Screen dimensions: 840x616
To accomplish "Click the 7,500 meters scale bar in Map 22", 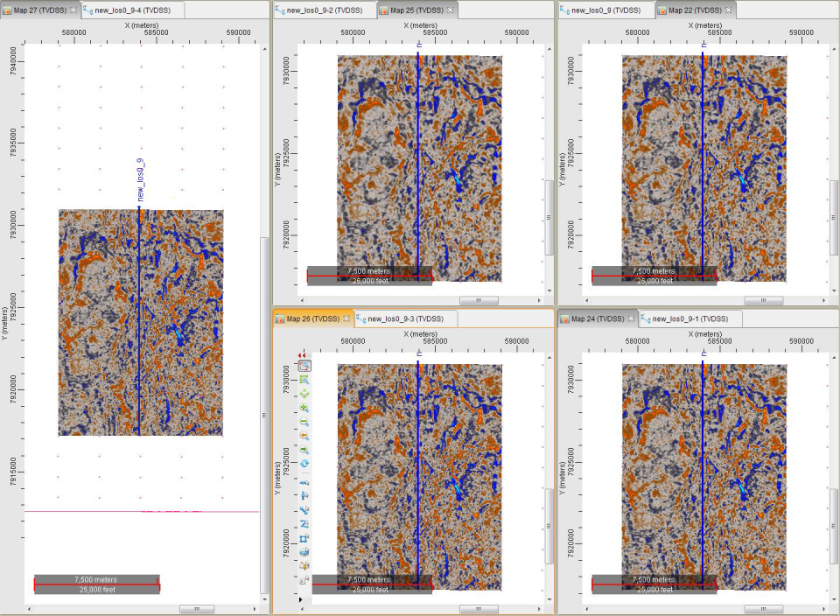I will coord(654,276).
